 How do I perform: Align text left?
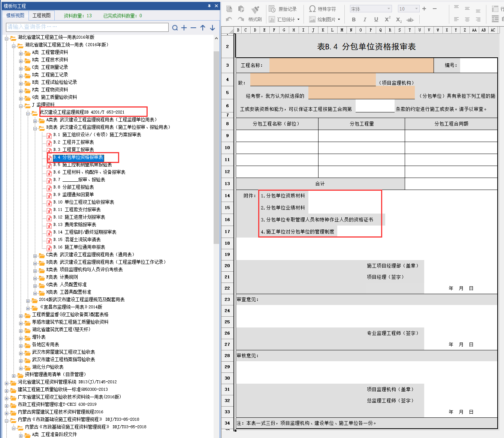coord(456,19)
